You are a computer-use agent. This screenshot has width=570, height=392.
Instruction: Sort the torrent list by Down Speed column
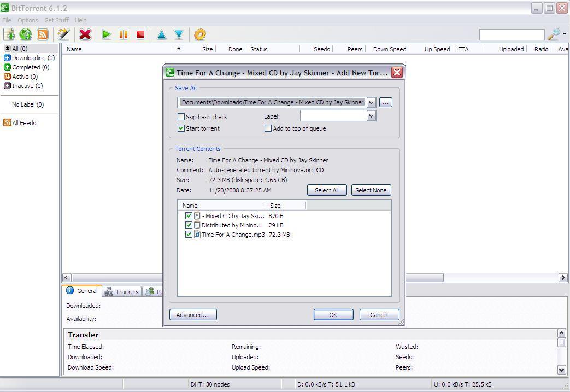tap(387, 49)
